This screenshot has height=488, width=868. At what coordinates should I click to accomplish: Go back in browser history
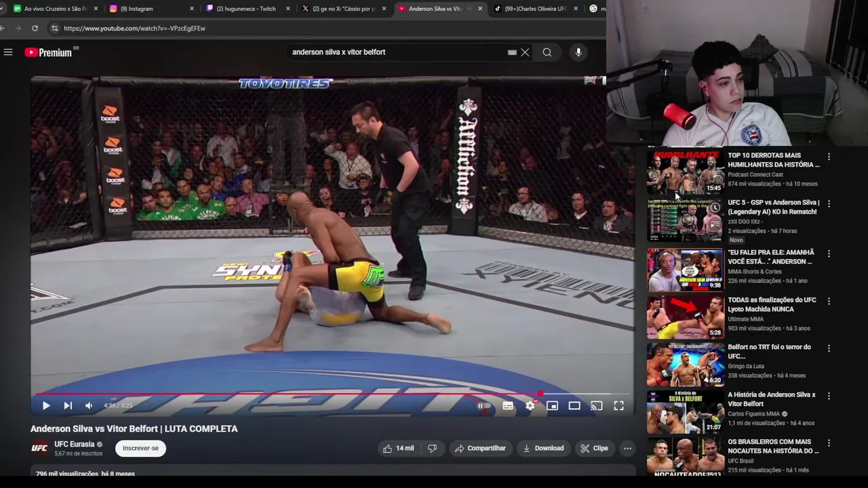coord(3,28)
